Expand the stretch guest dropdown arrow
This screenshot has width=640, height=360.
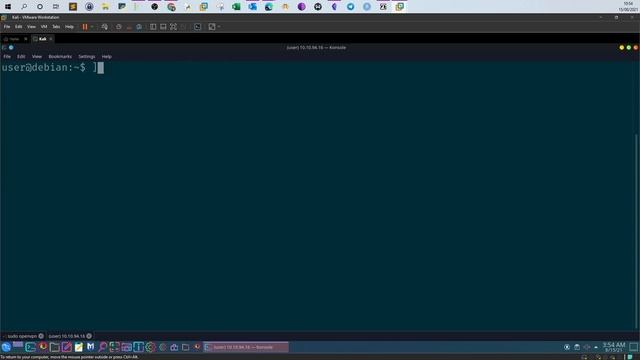(219, 27)
